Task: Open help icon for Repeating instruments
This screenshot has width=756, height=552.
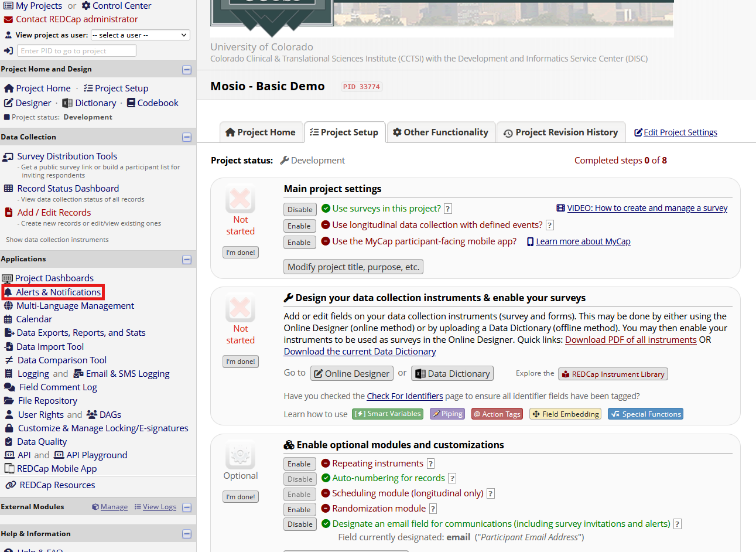Action: (x=431, y=464)
